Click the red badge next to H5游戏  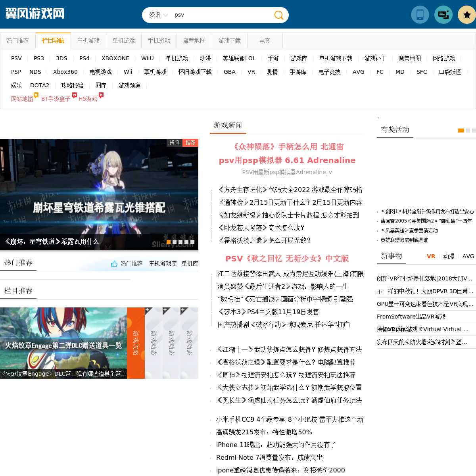(101, 95)
